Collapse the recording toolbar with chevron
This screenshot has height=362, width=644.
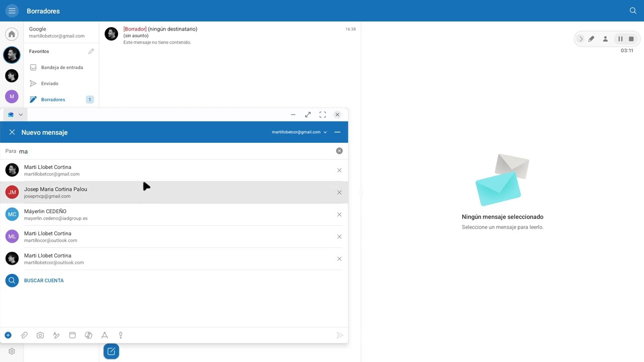pos(581,39)
